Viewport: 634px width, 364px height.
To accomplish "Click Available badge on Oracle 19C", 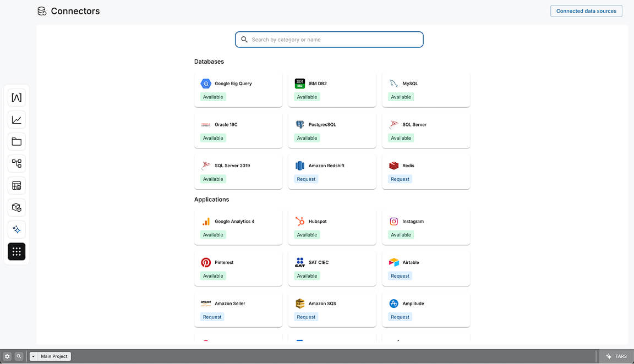I will [213, 138].
